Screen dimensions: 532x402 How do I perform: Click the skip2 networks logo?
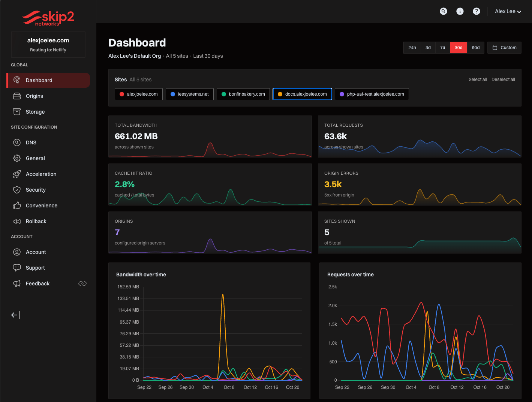(x=48, y=18)
